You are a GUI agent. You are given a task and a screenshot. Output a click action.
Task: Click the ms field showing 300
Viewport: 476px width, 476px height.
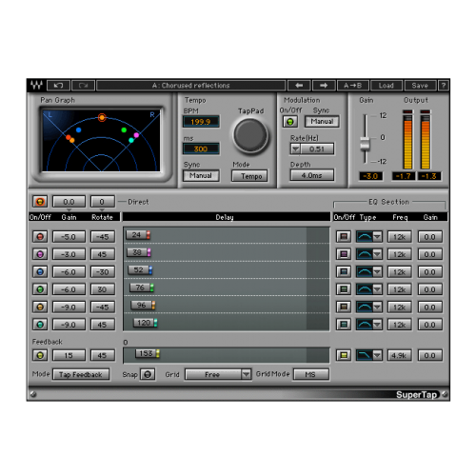pyautogui.click(x=201, y=149)
